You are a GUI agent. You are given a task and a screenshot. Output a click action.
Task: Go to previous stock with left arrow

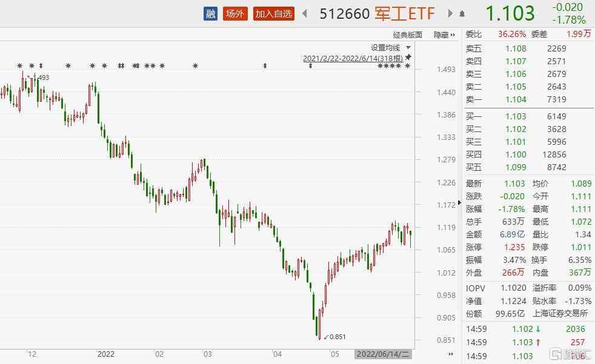click(304, 13)
